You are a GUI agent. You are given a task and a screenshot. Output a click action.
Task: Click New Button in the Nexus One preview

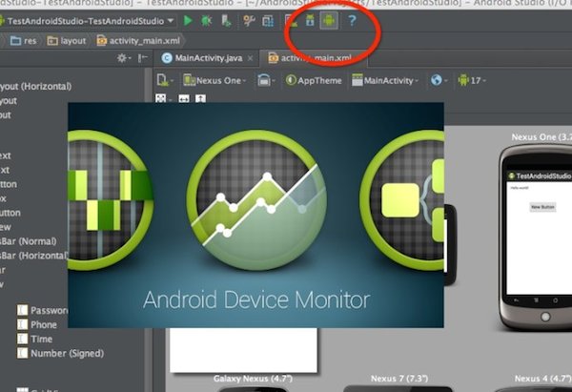click(x=541, y=207)
